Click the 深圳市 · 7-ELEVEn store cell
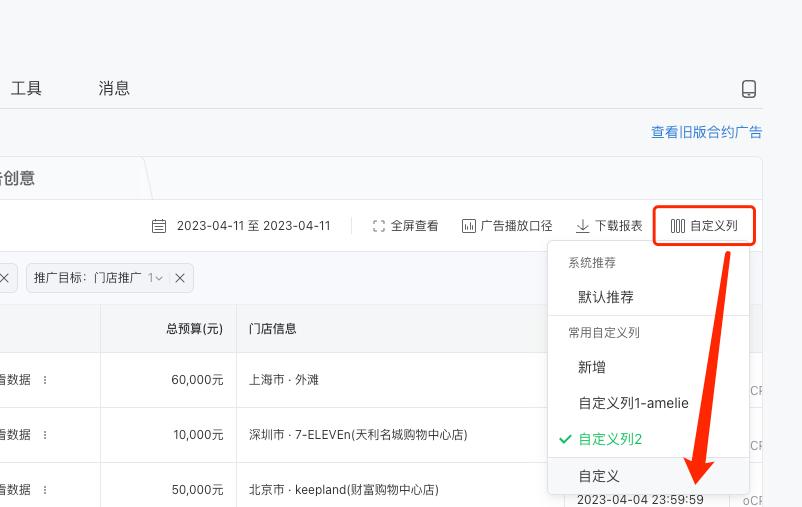 click(x=358, y=434)
